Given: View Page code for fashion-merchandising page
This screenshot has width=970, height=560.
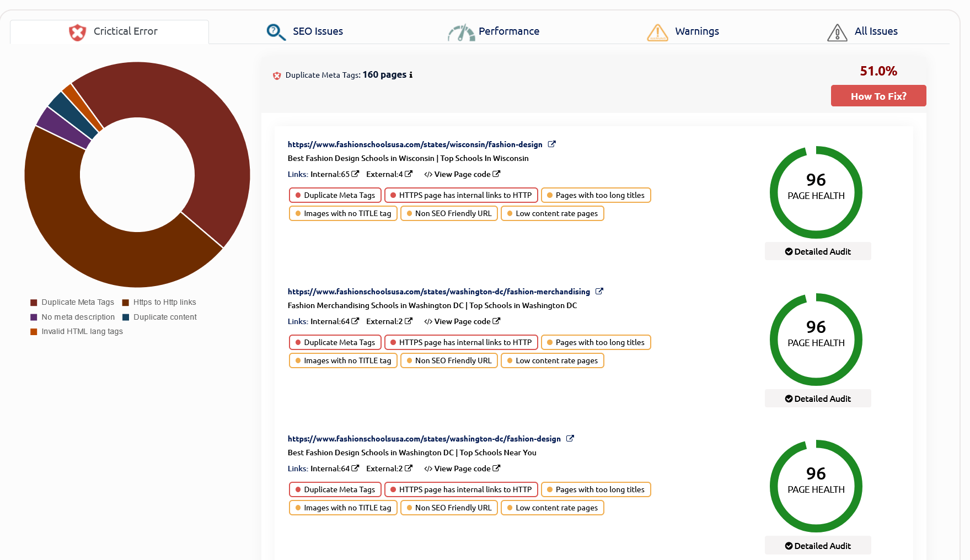Looking at the screenshot, I should pyautogui.click(x=462, y=321).
